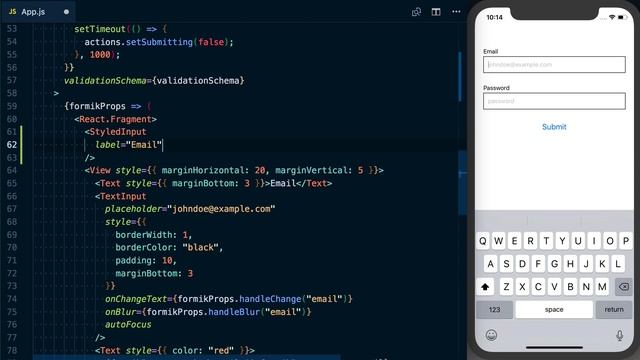
Task: Tap the battery icon in simulator status bar
Action: [x=622, y=17]
